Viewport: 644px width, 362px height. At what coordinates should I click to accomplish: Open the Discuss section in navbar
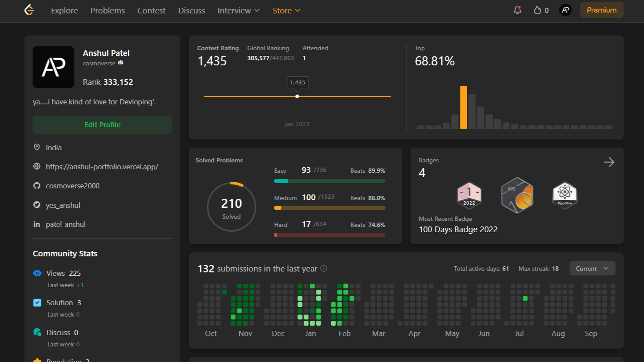[192, 10]
